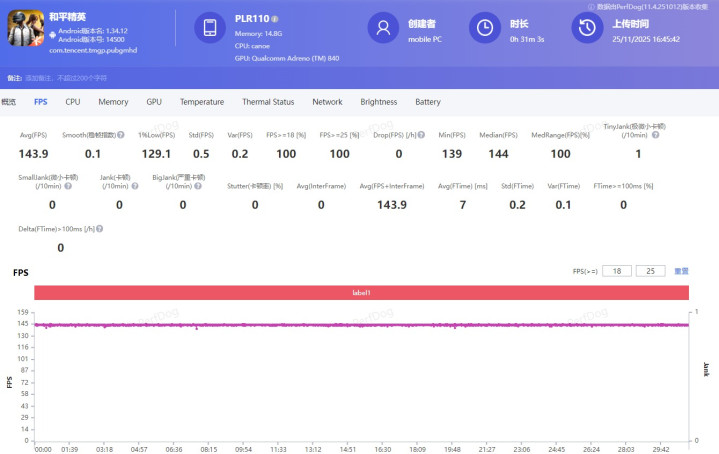Click the phone device icon beside PLR110
Viewport: 719px width, 454px height.
[210, 29]
